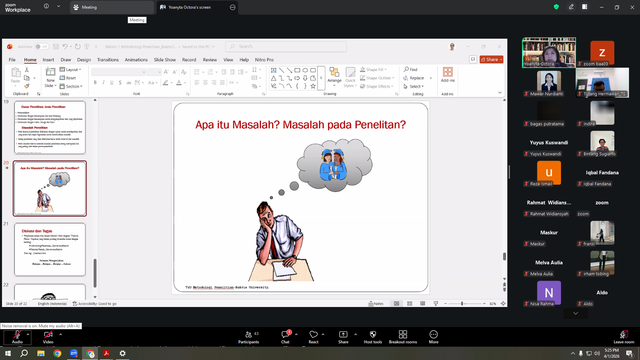
Task: Toggle Italic formatting
Action: point(103,83)
